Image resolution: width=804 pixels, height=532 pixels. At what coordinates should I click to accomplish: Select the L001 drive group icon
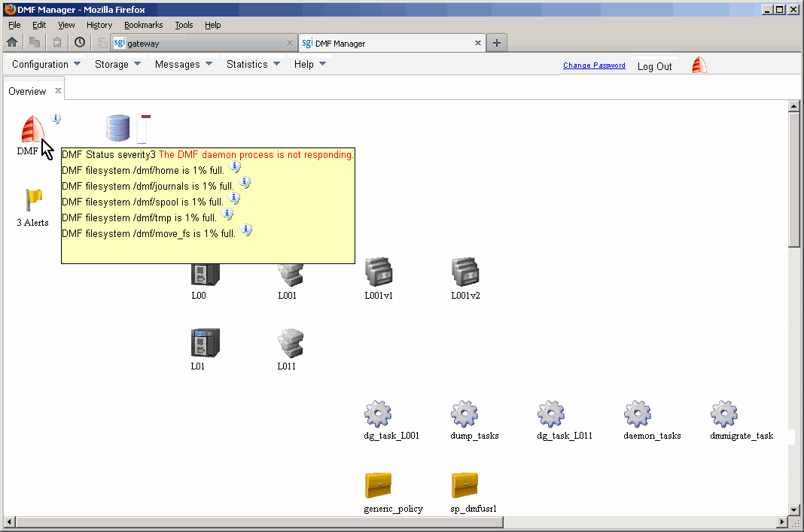[x=291, y=275]
